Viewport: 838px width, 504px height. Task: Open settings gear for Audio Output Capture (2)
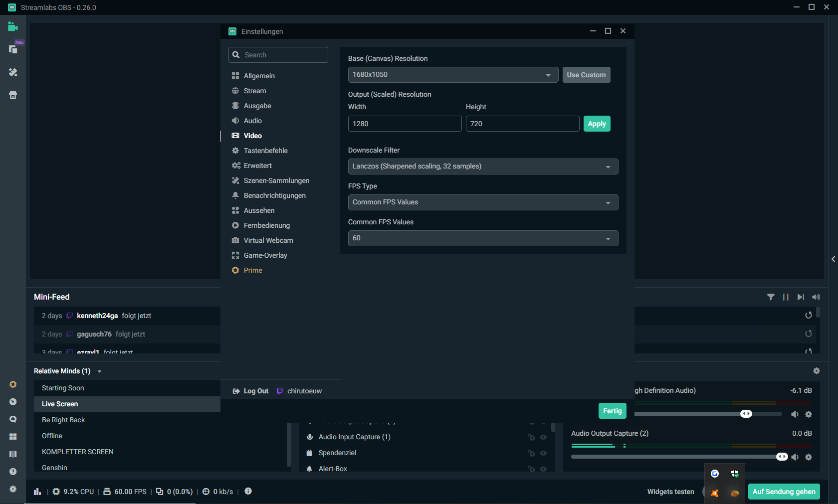809,457
